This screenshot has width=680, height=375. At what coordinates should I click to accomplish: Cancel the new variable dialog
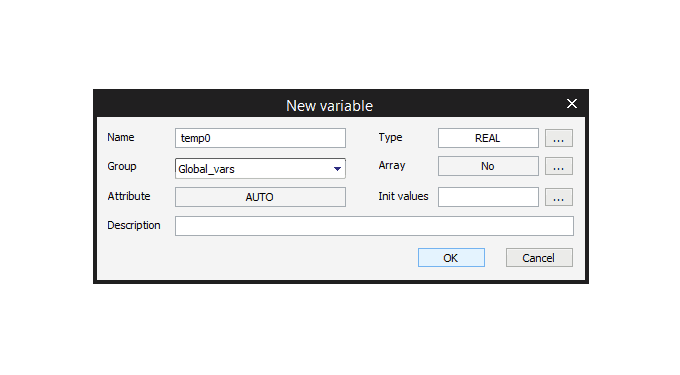pos(539,258)
